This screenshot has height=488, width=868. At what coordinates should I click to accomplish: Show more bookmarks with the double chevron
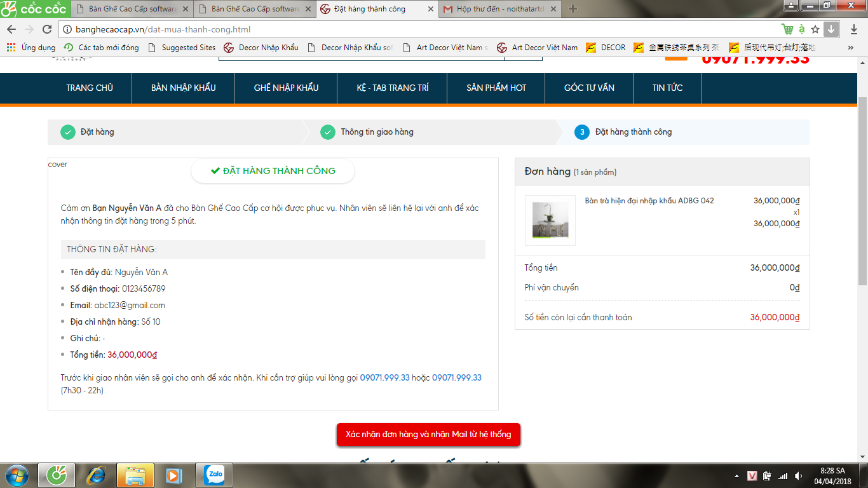pos(851,48)
